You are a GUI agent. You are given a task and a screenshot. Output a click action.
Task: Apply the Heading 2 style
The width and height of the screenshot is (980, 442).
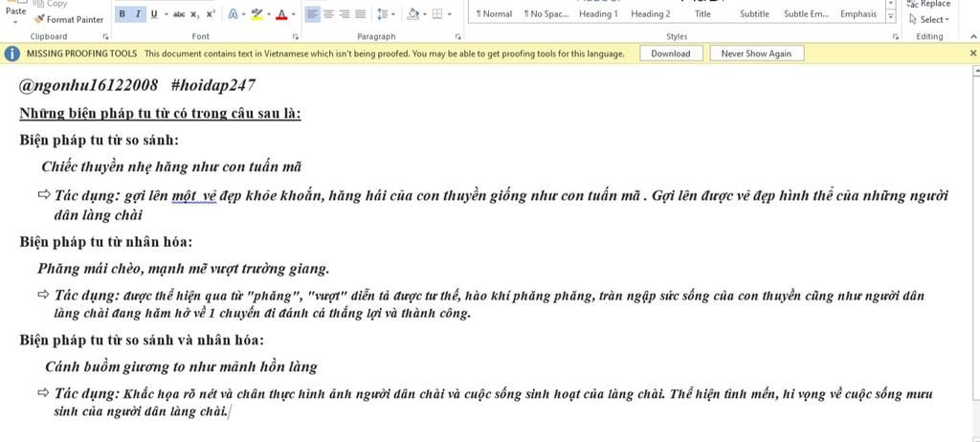click(650, 13)
